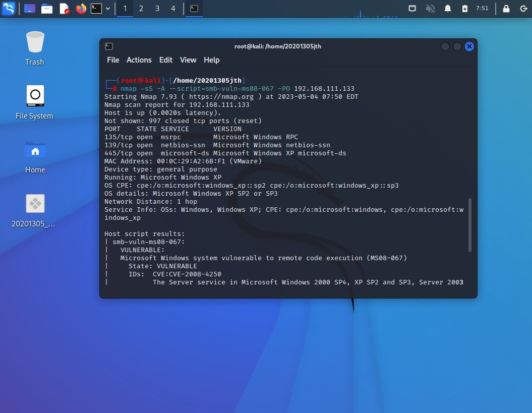
Task: Switch to workspace 4
Action: [x=173, y=9]
